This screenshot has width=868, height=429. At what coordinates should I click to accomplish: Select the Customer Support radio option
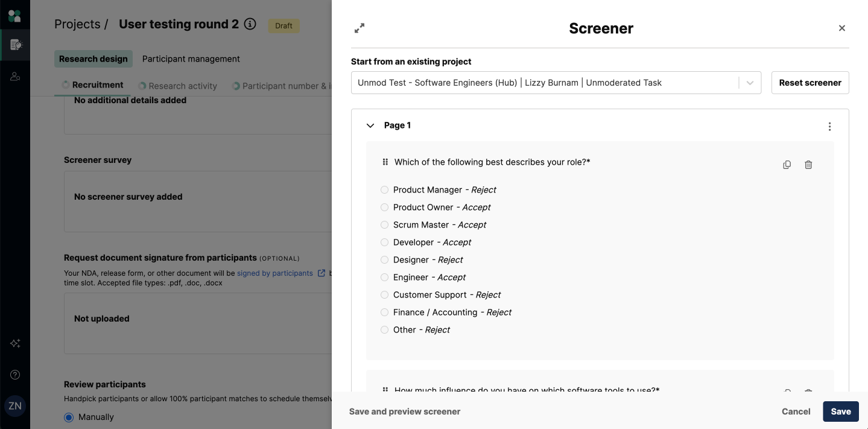pos(385,295)
